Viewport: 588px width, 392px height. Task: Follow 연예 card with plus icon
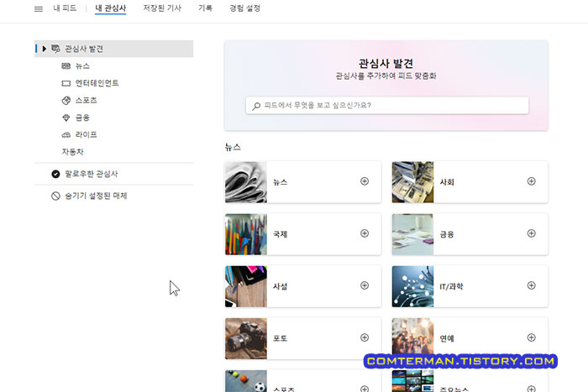pos(532,337)
